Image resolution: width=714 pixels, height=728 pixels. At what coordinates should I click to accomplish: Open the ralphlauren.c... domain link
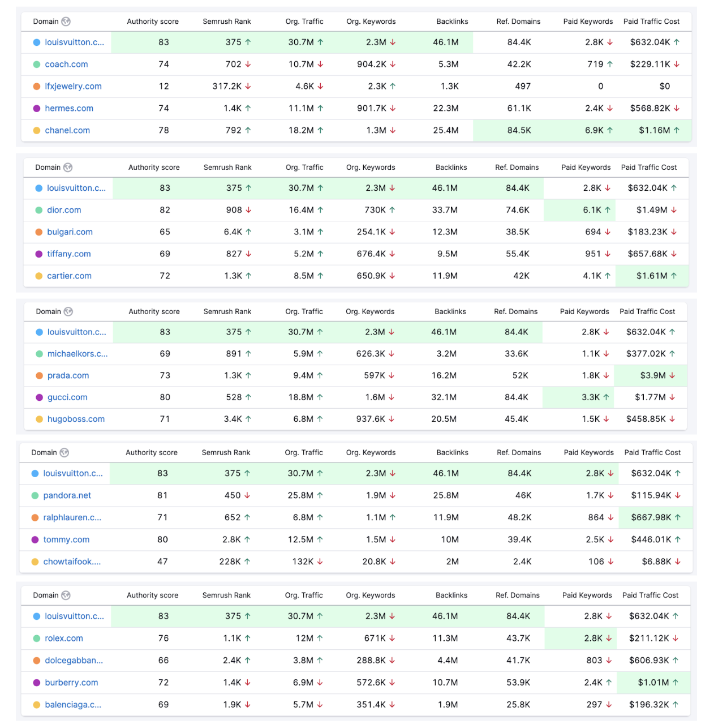pyautogui.click(x=72, y=518)
